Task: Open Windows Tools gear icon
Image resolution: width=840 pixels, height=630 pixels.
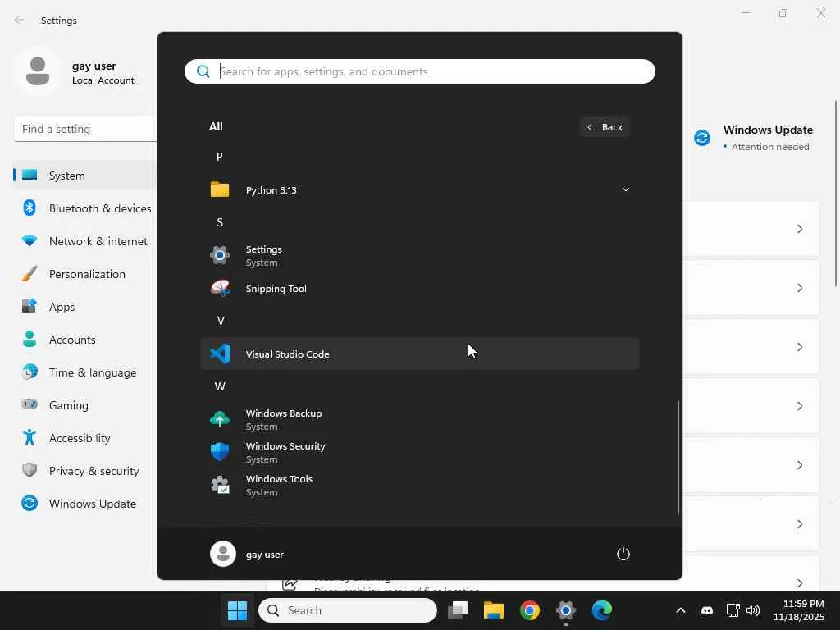Action: click(x=220, y=485)
